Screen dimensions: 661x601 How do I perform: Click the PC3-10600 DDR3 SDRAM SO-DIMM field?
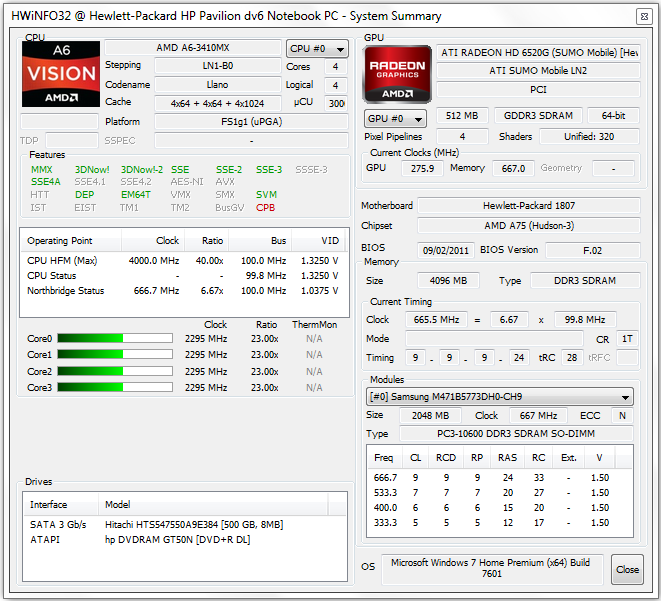tap(516, 434)
